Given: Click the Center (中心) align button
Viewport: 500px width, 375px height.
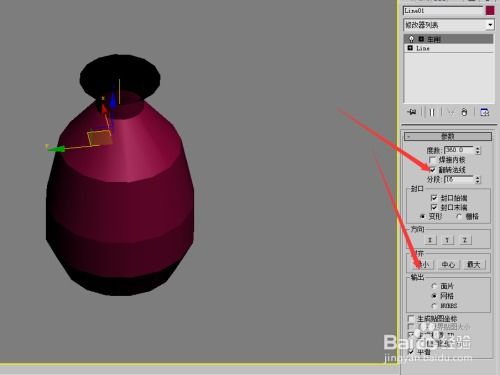Looking at the screenshot, I should [x=448, y=265].
